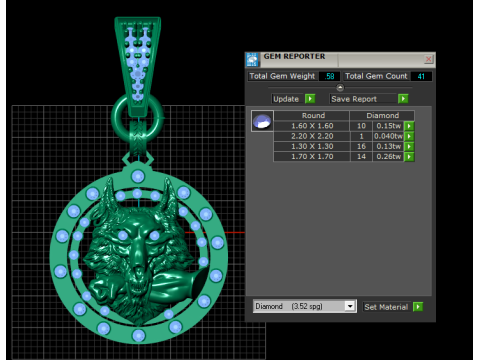Click the 0.040tw weight cell
The image size is (480, 360).
(388, 136)
